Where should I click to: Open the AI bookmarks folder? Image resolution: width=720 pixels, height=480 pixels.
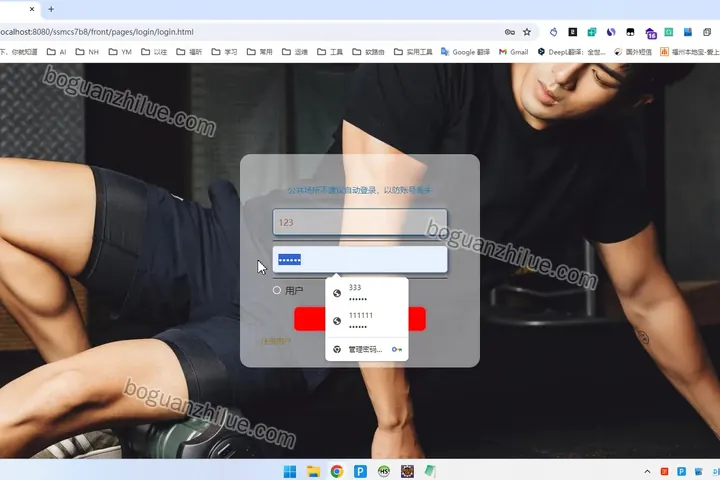(56, 52)
